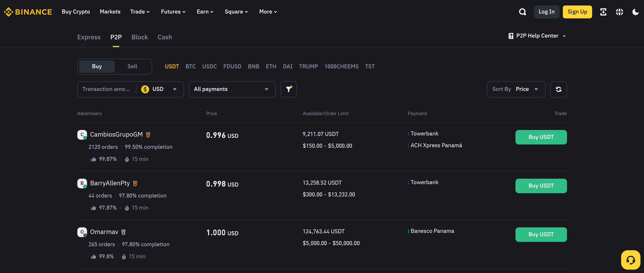Click the refresh listings icon
644x273 pixels.
[x=558, y=89]
